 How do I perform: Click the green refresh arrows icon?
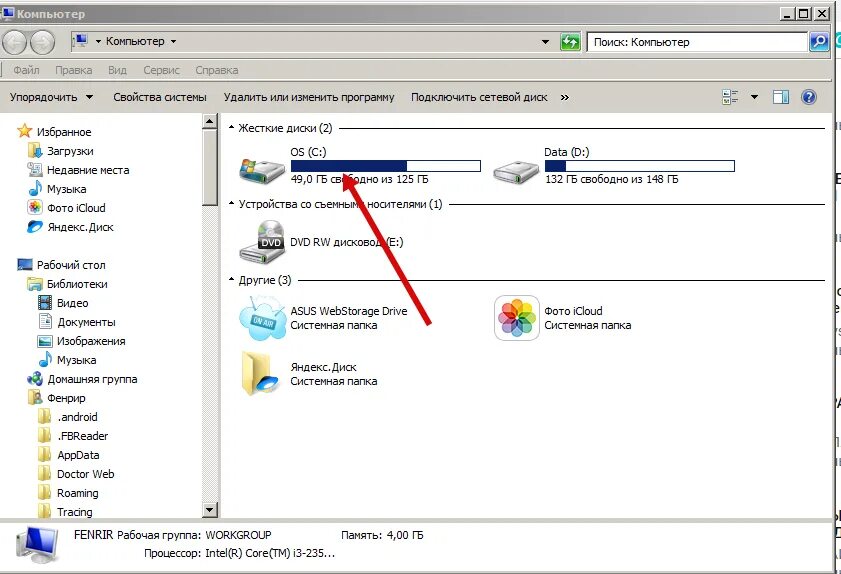point(570,42)
